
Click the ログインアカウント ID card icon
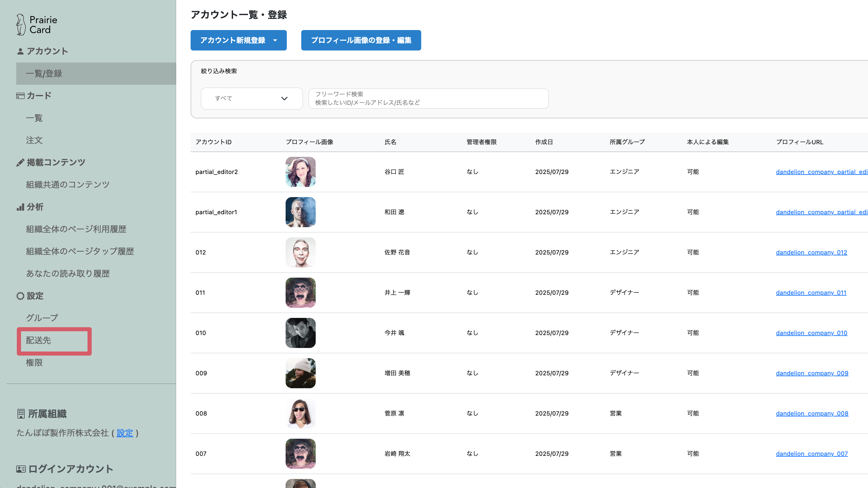pos(21,469)
